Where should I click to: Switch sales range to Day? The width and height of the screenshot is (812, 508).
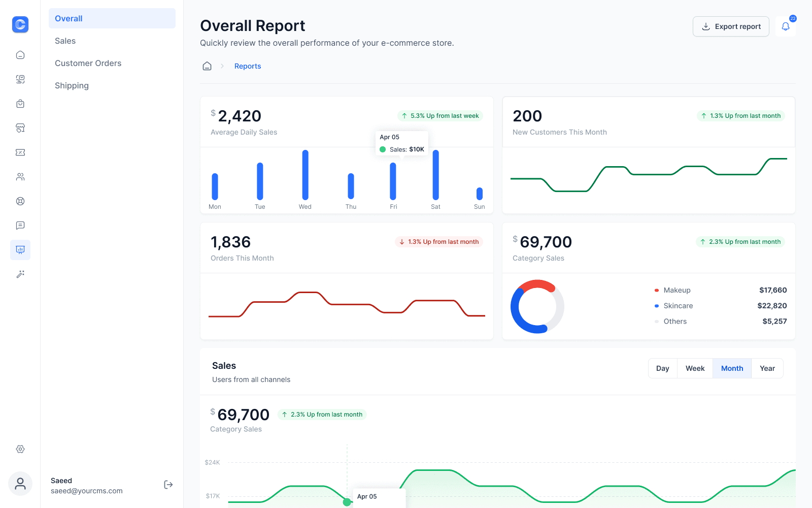663,368
